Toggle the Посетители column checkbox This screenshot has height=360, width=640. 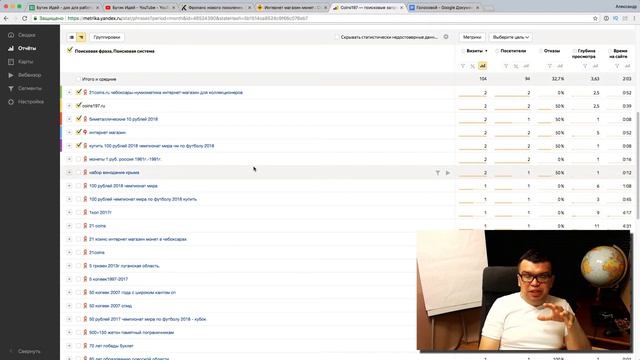click(x=497, y=51)
